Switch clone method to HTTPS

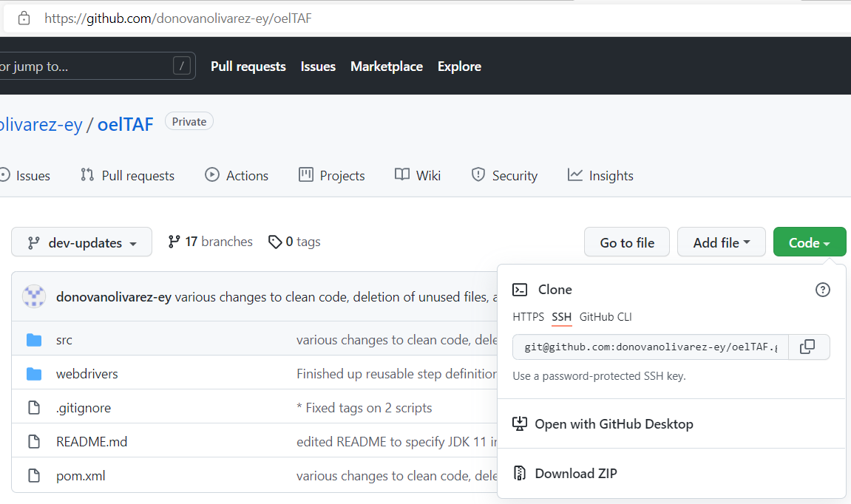click(528, 317)
